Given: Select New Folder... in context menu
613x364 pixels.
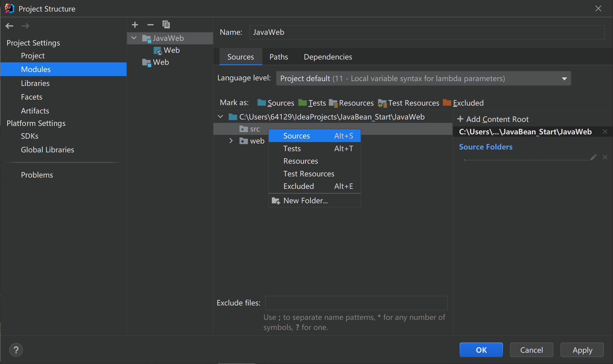Looking at the screenshot, I should coord(305,201).
